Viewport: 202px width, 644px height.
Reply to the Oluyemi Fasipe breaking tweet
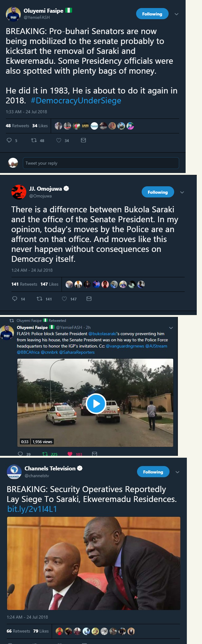pos(9,140)
